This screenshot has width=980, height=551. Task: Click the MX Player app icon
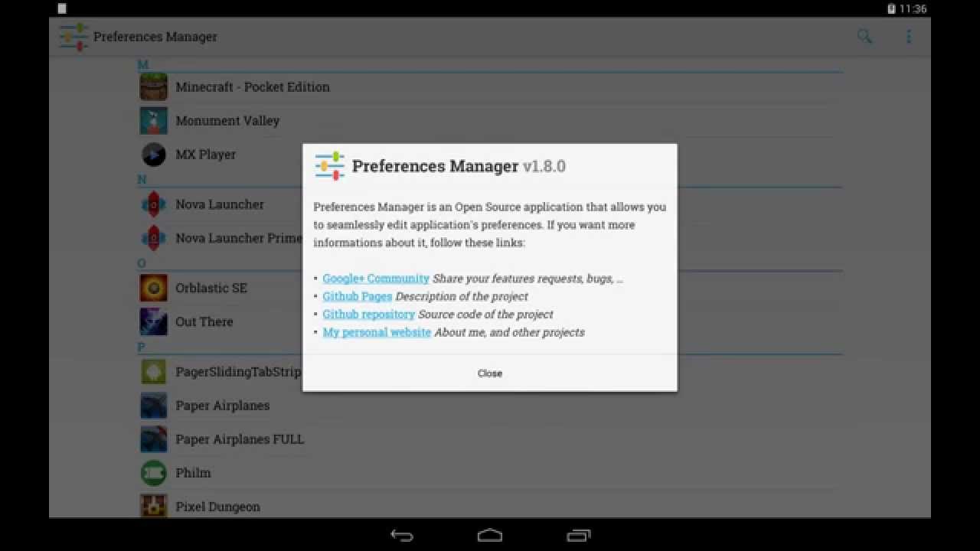[154, 155]
